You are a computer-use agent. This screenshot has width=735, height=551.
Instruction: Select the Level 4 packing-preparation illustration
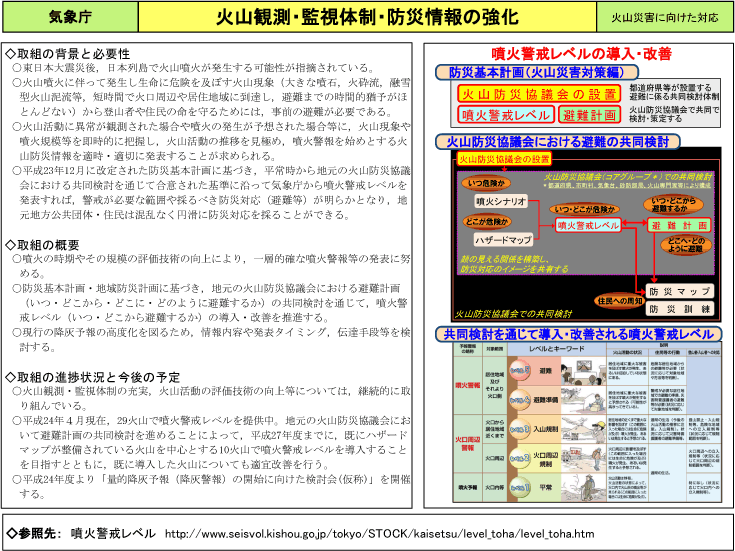(583, 400)
